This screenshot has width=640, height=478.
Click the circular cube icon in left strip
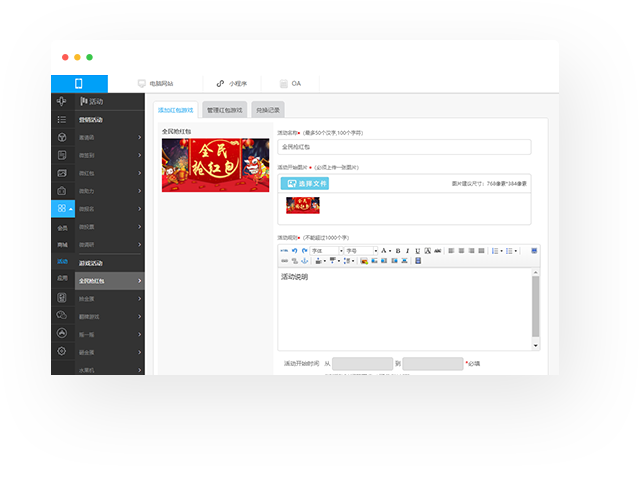pyautogui.click(x=62, y=137)
